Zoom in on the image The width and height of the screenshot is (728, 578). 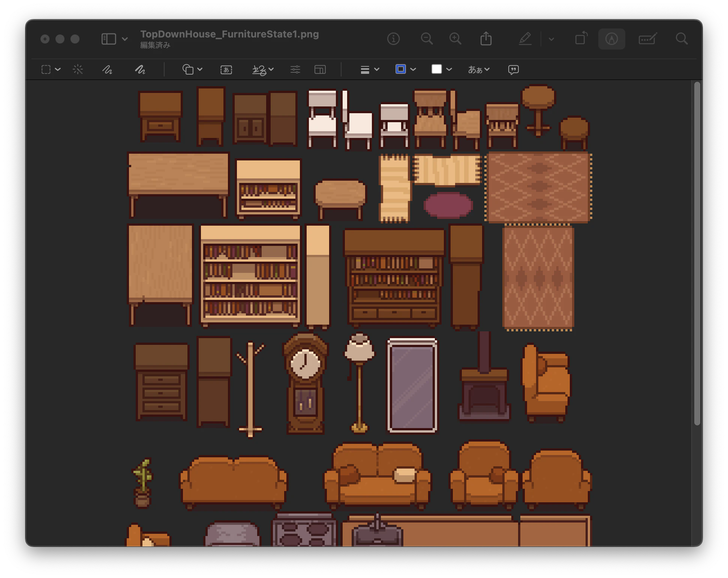coord(455,39)
